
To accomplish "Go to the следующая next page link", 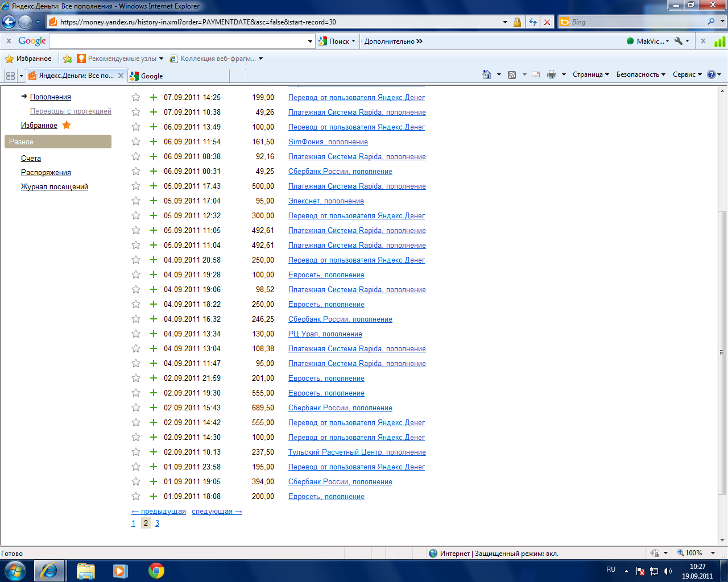I will pyautogui.click(x=217, y=512).
